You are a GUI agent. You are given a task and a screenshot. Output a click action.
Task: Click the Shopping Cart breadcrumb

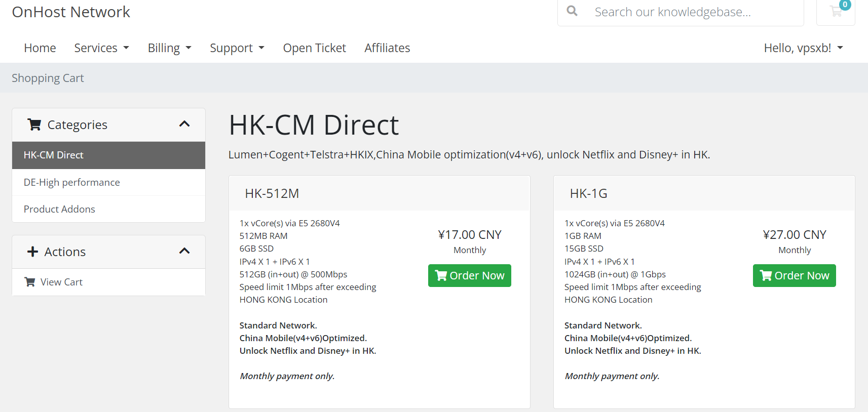(48, 78)
